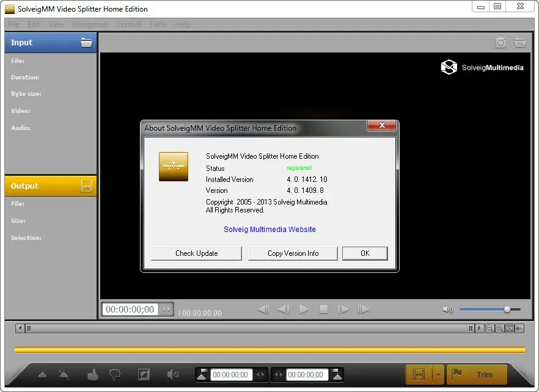This screenshot has width=539, height=392.
Task: Toggle audio silence speaker icon in toolbar
Action: [173, 374]
